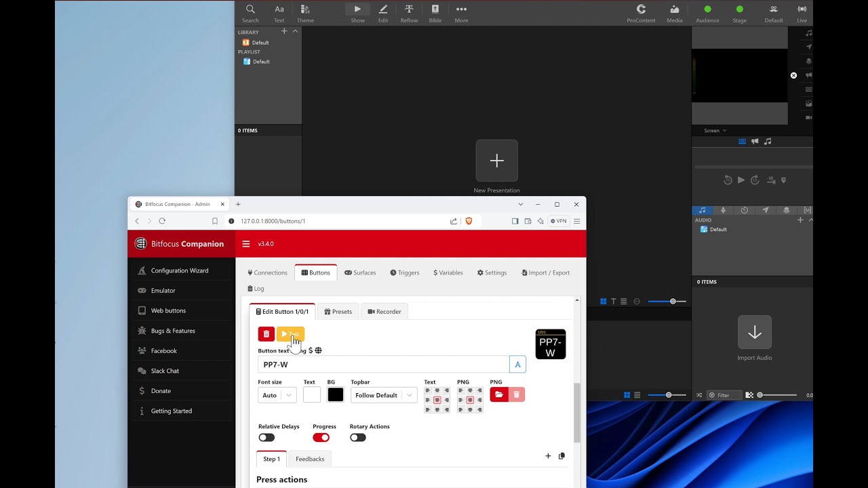This screenshot has height=488, width=868.
Task: Open Web buttons in Companion sidebar
Action: point(168,310)
